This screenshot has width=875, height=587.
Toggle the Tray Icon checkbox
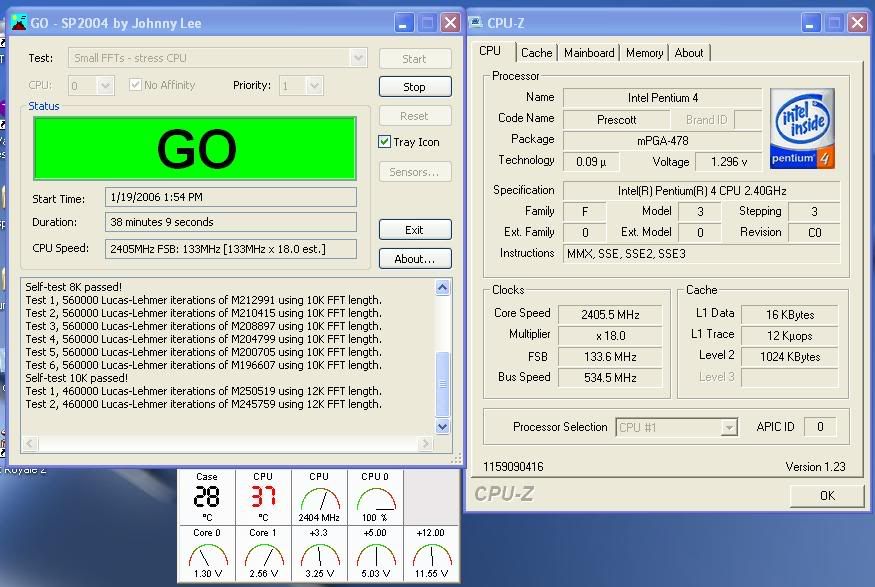(385, 142)
